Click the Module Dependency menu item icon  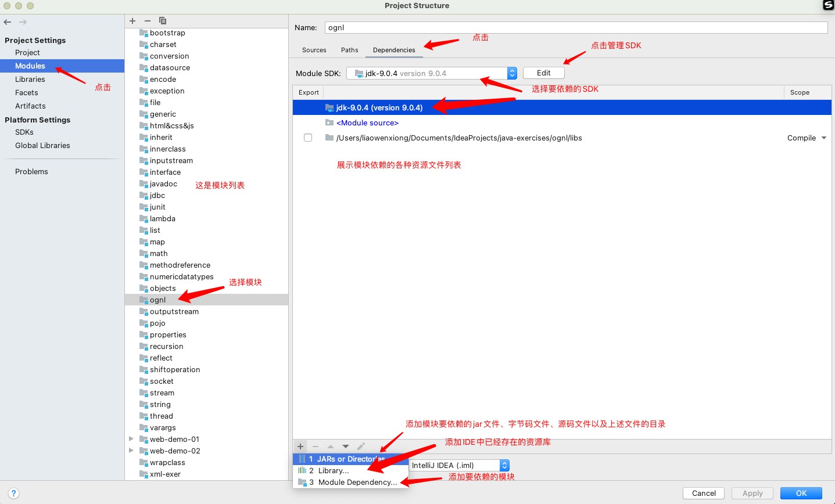click(x=302, y=482)
